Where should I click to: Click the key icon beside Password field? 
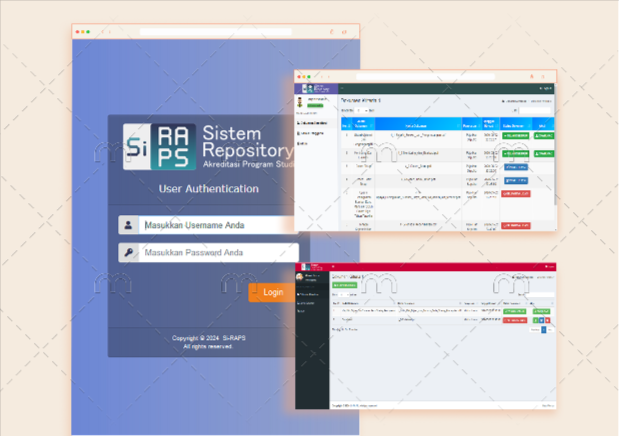coord(128,253)
